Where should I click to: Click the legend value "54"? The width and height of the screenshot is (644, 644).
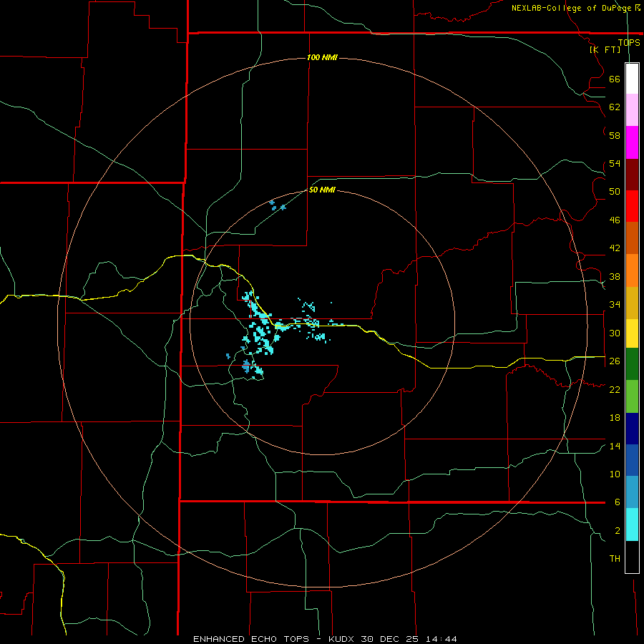pos(615,163)
